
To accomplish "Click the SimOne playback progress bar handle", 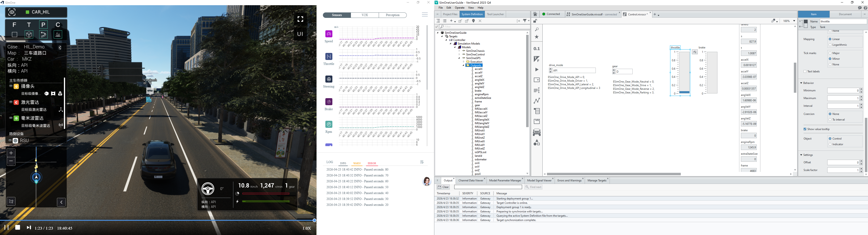I will click(x=314, y=220).
